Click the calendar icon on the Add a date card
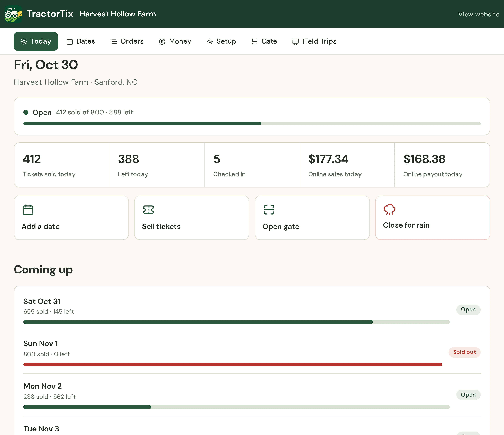Screen dimensions: 504x435 pos(28,210)
